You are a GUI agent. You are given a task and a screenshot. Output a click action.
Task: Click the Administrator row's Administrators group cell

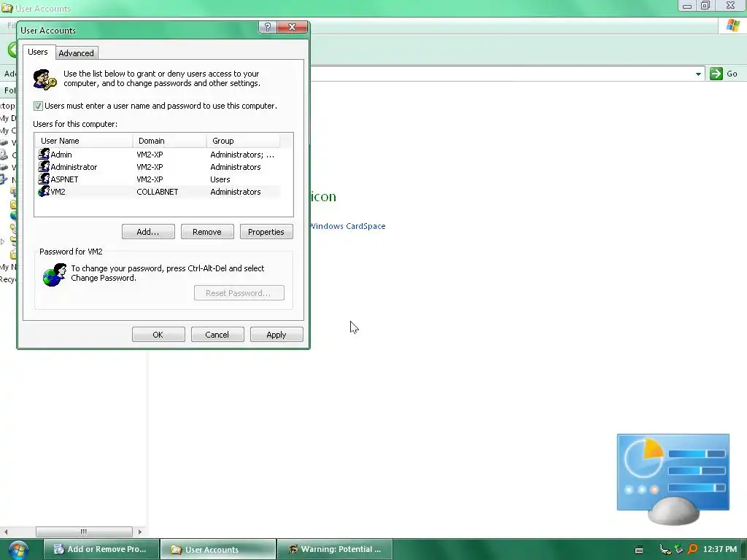point(236,167)
